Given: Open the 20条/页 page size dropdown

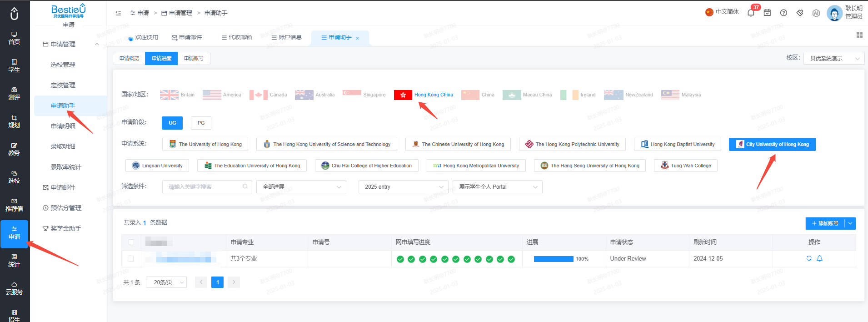Looking at the screenshot, I should [166, 282].
